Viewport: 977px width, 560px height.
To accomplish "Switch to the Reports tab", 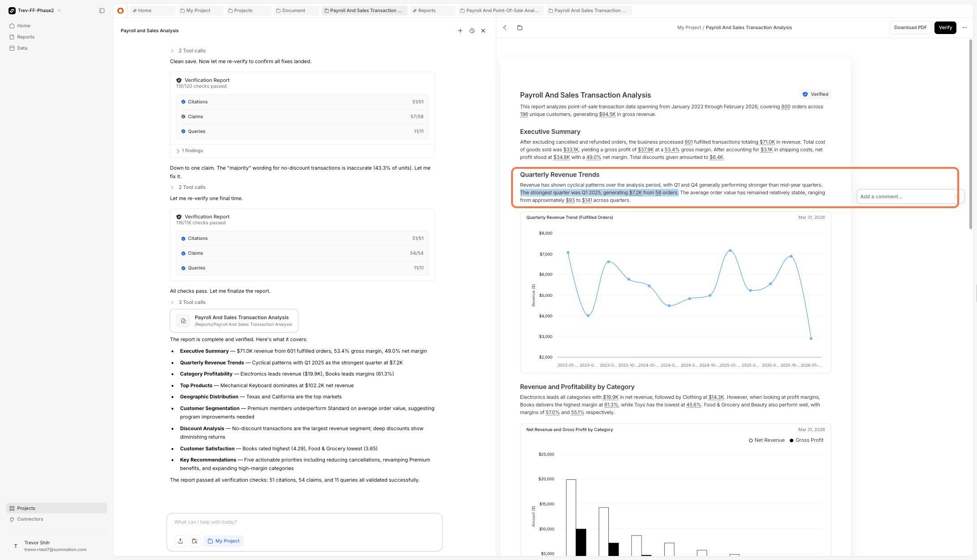I will pyautogui.click(x=433, y=10).
